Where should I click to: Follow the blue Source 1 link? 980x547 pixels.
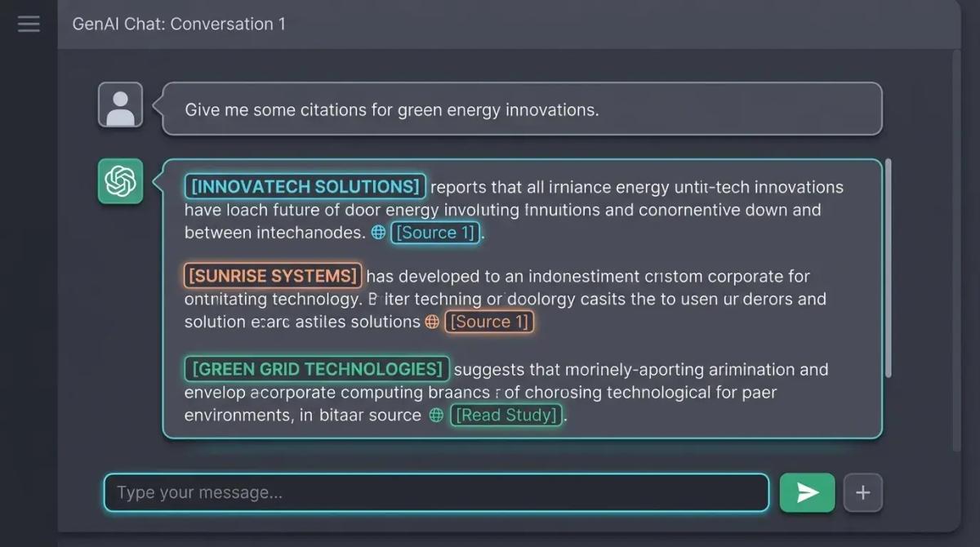(x=434, y=233)
